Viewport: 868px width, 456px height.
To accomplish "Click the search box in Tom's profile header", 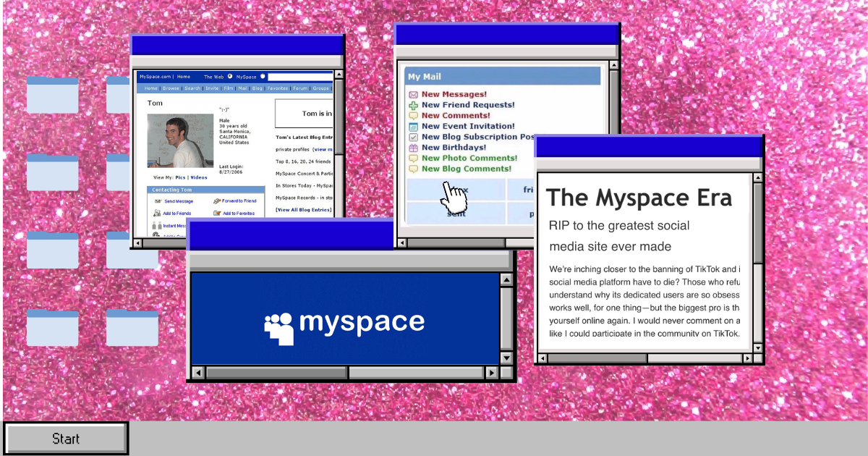I will coord(301,77).
